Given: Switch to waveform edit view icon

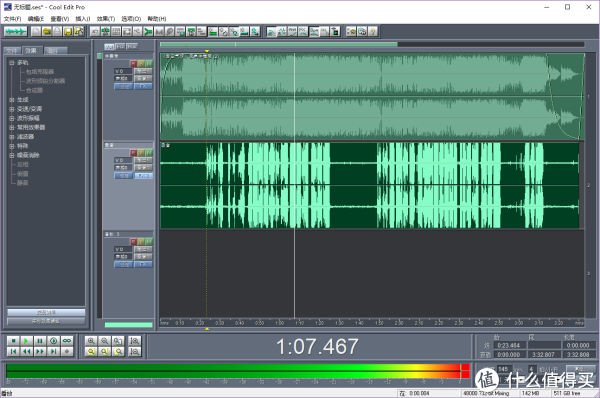Looking at the screenshot, I should pyautogui.click(x=15, y=31).
